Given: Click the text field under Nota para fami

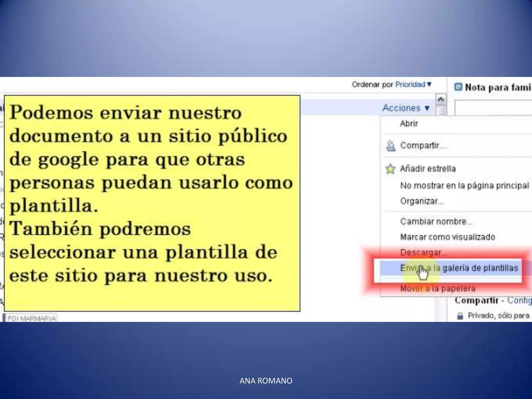Looking at the screenshot, I should (x=494, y=108).
